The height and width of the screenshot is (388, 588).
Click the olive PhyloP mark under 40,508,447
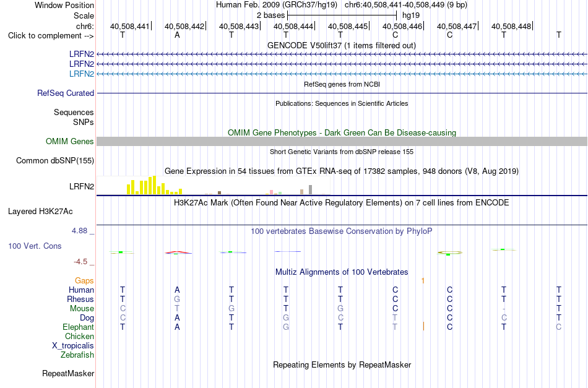pyautogui.click(x=449, y=253)
